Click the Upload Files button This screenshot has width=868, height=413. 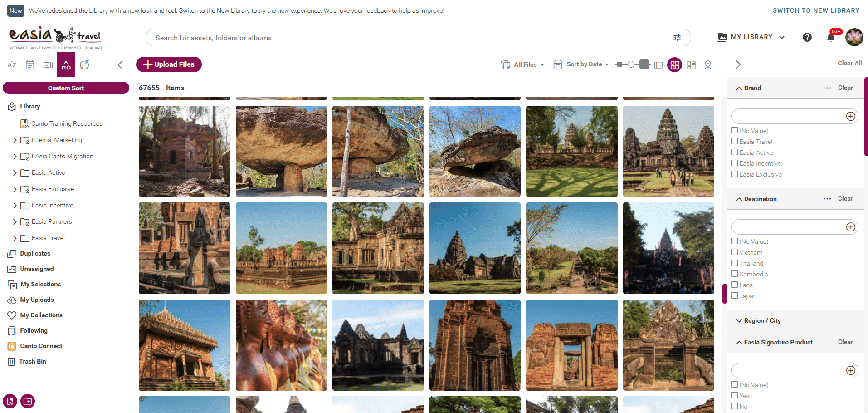[169, 64]
